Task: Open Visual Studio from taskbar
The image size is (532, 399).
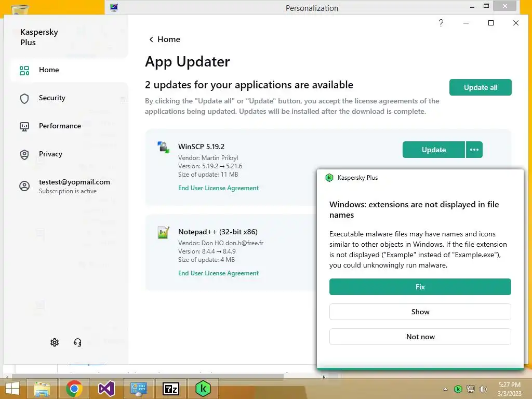Action: 107,389
